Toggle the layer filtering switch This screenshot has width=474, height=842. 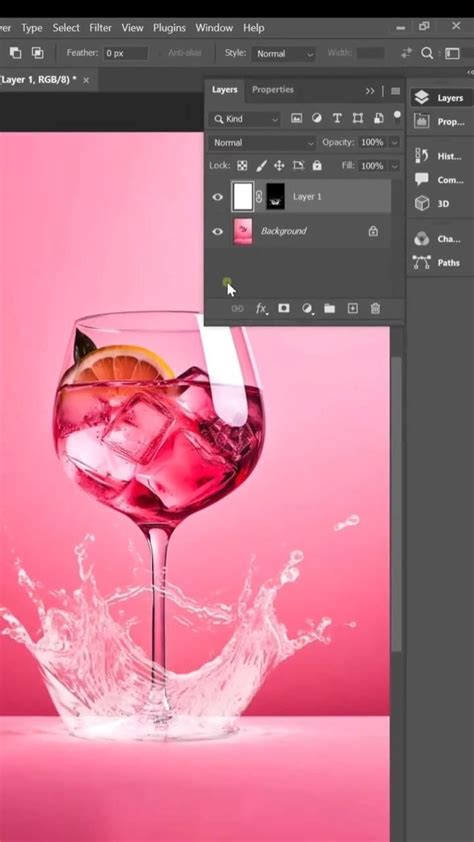(397, 118)
